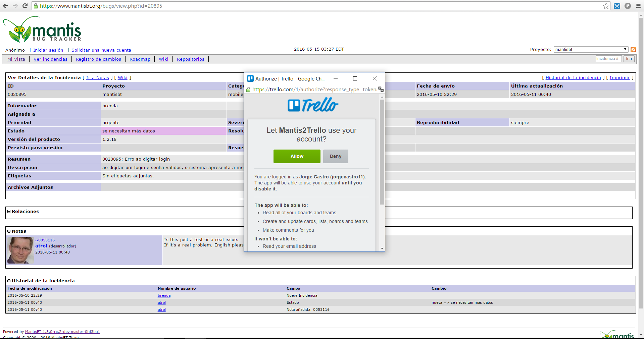Open Ver incidencias menu item
This screenshot has width=644, height=339.
pos(50,59)
